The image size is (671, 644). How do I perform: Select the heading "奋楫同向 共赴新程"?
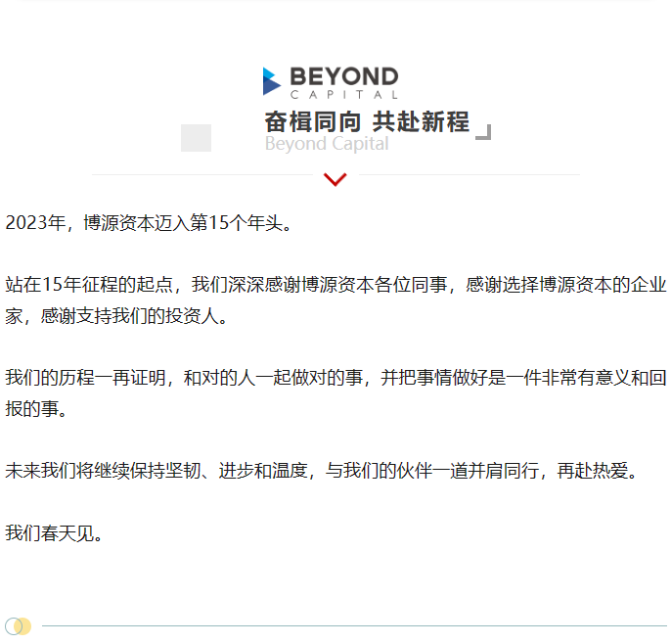pyautogui.click(x=367, y=122)
